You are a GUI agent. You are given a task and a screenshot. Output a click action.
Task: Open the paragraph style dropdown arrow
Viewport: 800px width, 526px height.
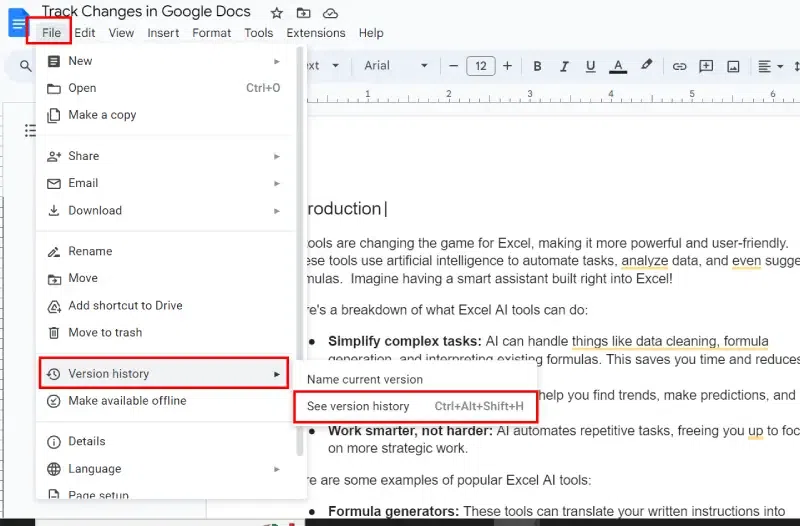coord(335,66)
